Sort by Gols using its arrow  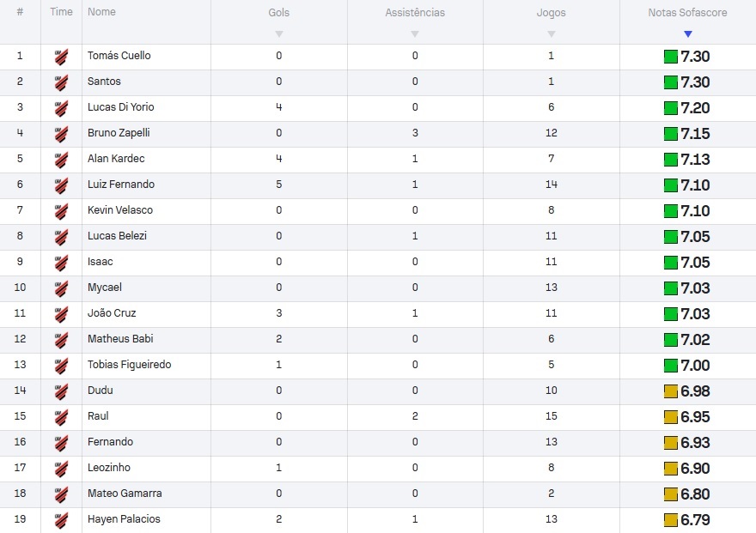[x=278, y=34]
